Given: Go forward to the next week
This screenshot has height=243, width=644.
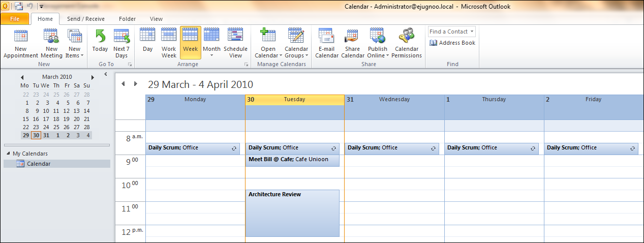Looking at the screenshot, I should pyautogui.click(x=136, y=84).
